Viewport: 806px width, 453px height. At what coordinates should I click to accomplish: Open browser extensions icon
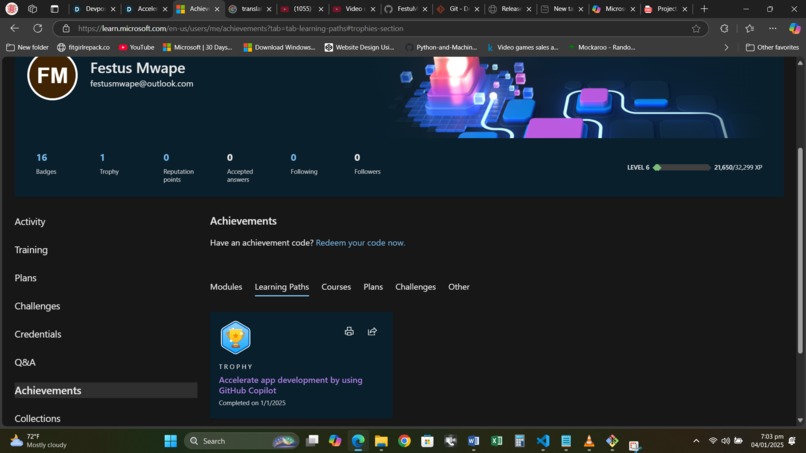724,28
